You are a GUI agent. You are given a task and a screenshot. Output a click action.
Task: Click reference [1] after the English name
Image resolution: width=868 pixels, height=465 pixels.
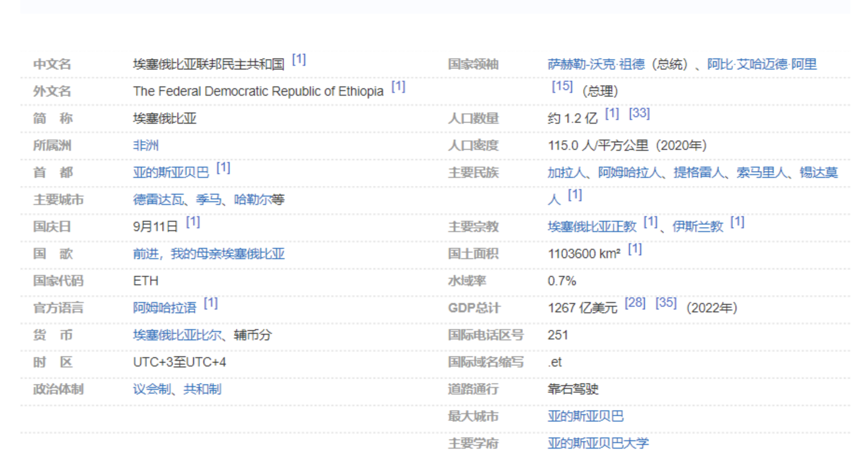(398, 87)
